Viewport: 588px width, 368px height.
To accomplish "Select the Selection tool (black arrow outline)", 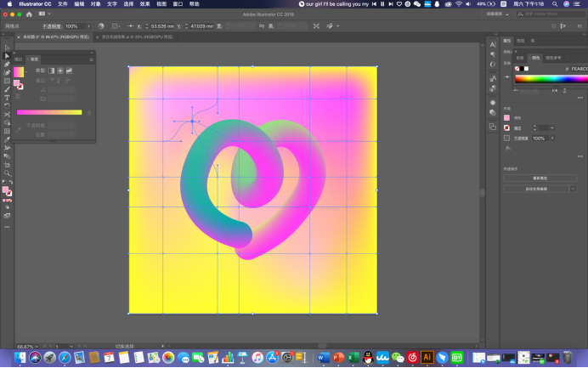I will click(x=7, y=48).
